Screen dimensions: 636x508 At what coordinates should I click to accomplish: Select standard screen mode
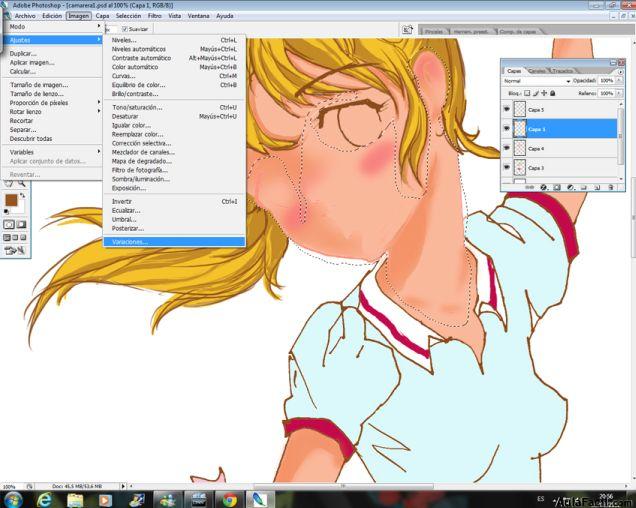[x=6, y=237]
